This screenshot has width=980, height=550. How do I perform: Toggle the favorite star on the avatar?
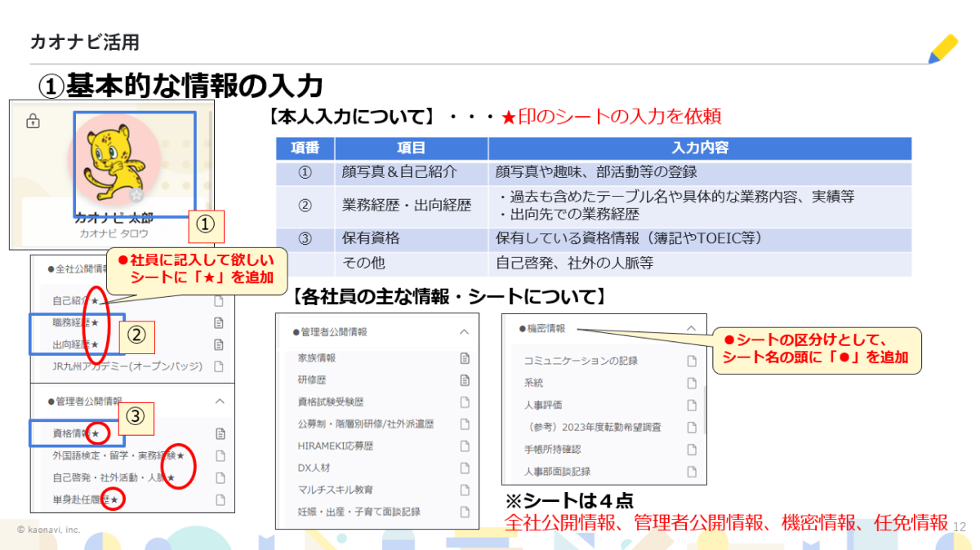pyautogui.click(x=136, y=195)
